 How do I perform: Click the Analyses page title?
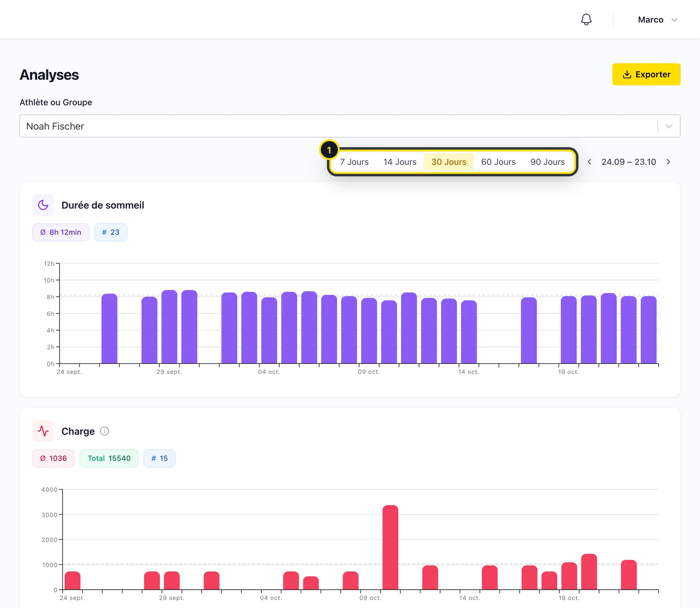49,75
